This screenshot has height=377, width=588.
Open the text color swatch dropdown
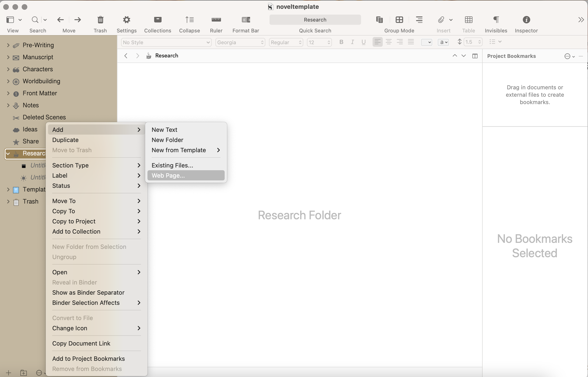[426, 42]
